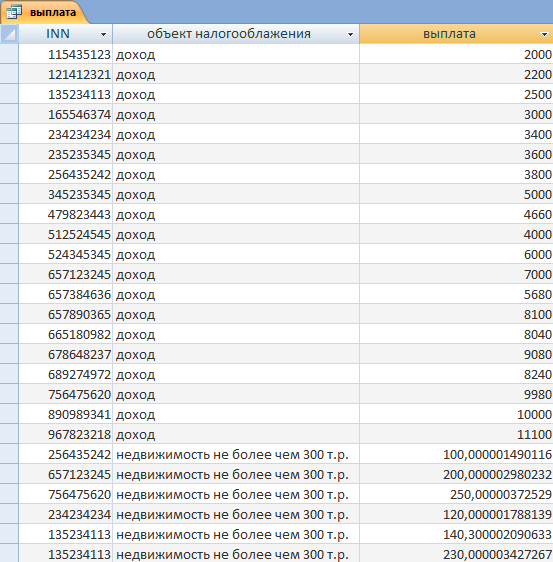Viewport: 553px width, 562px height.
Task: Select the INN column header
Action: coord(66,34)
